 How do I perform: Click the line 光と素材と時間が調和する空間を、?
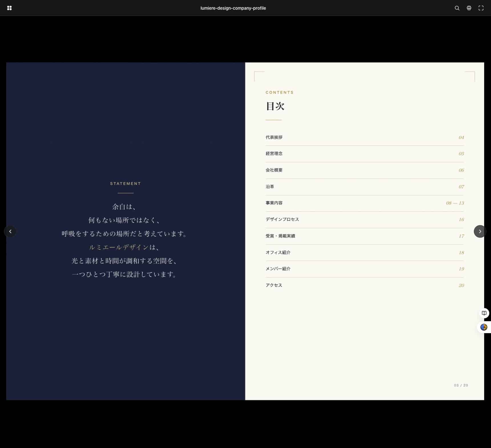(124, 261)
